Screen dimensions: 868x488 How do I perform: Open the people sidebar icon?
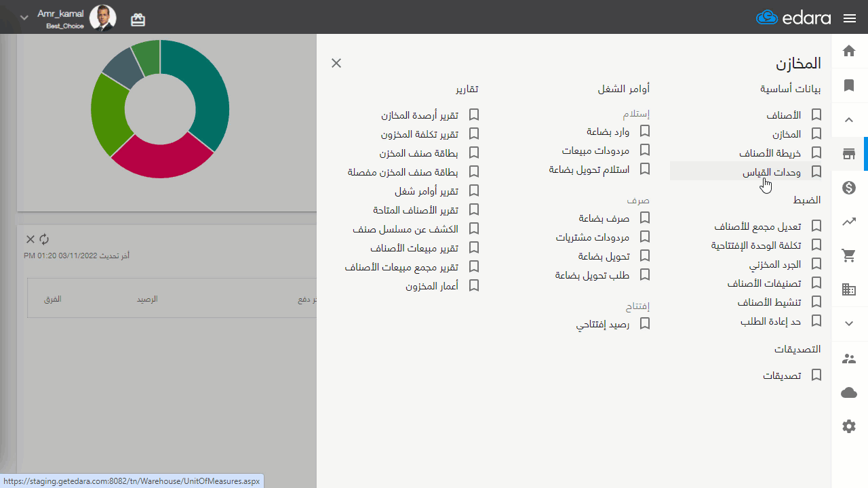pos(849,359)
